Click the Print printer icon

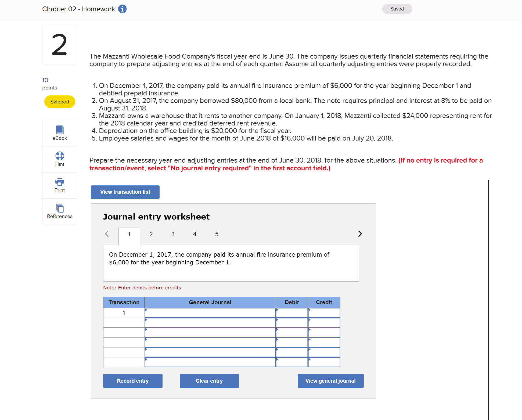point(60,182)
